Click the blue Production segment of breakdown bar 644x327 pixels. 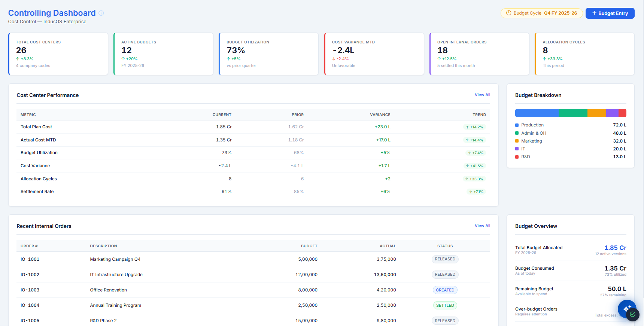[x=537, y=113]
